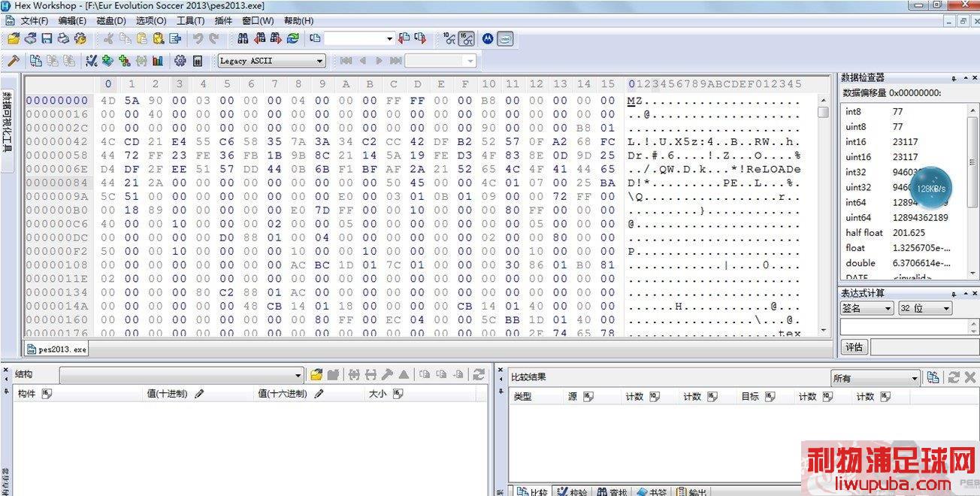Viewport: 980px width, 496px height.
Task: Click the 评估 evaluate button
Action: (x=854, y=346)
